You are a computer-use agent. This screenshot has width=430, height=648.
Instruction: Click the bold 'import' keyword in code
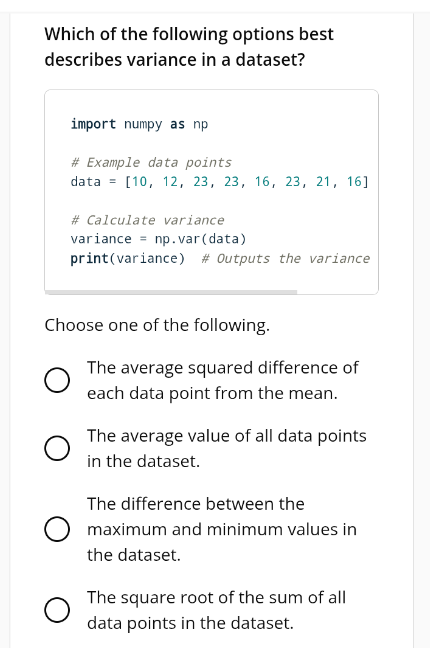(93, 124)
